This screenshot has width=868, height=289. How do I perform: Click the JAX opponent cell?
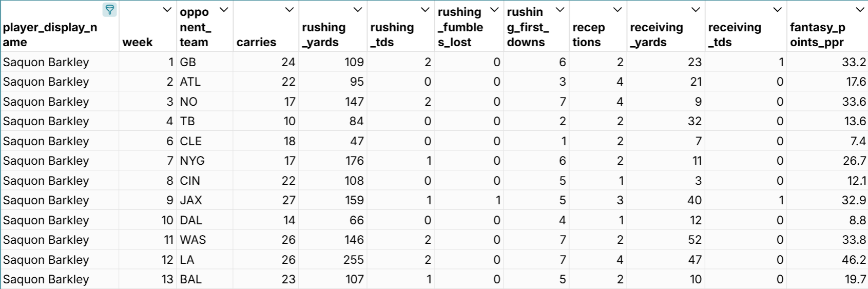[204, 200]
